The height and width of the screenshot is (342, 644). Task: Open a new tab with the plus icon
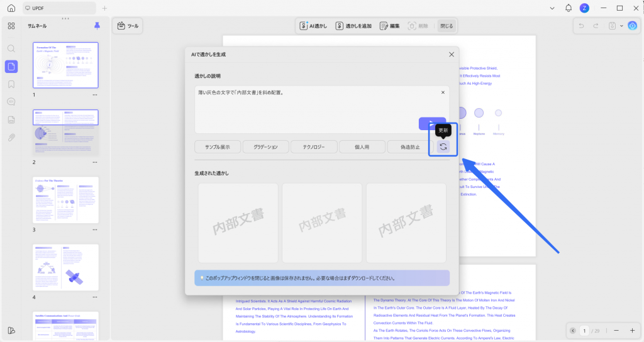[x=104, y=8]
